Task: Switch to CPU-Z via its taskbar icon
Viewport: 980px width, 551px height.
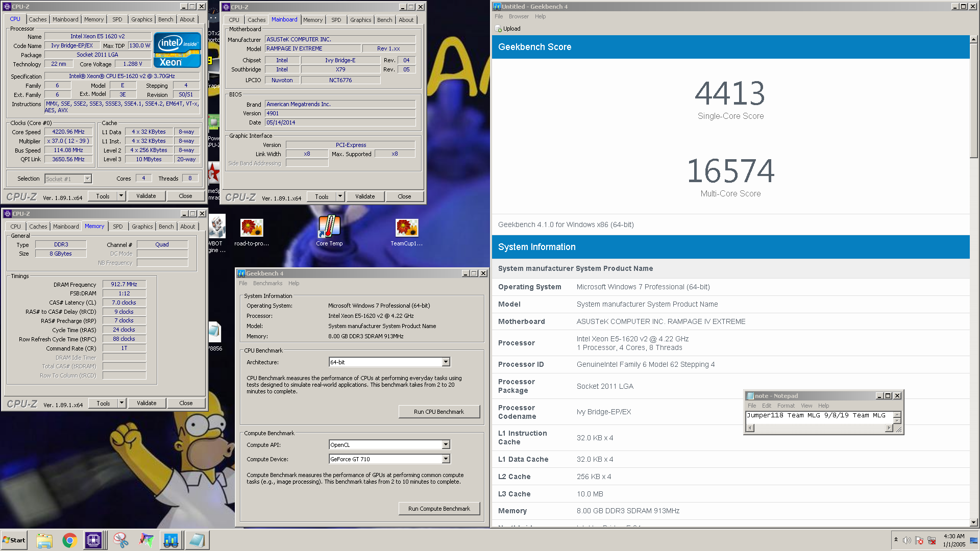Action: (93, 540)
